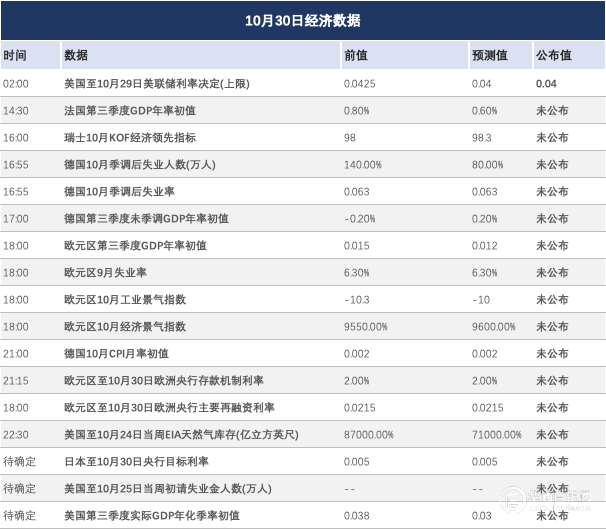Select the 欧元区9月失业率 row
This screenshot has height=529, width=606.
point(105,272)
